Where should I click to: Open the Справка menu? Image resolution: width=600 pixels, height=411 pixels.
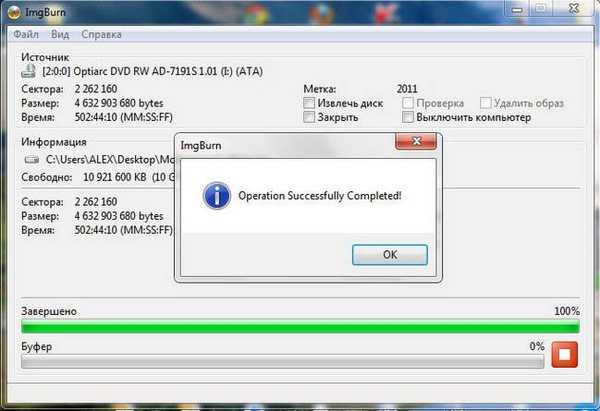coord(101,34)
